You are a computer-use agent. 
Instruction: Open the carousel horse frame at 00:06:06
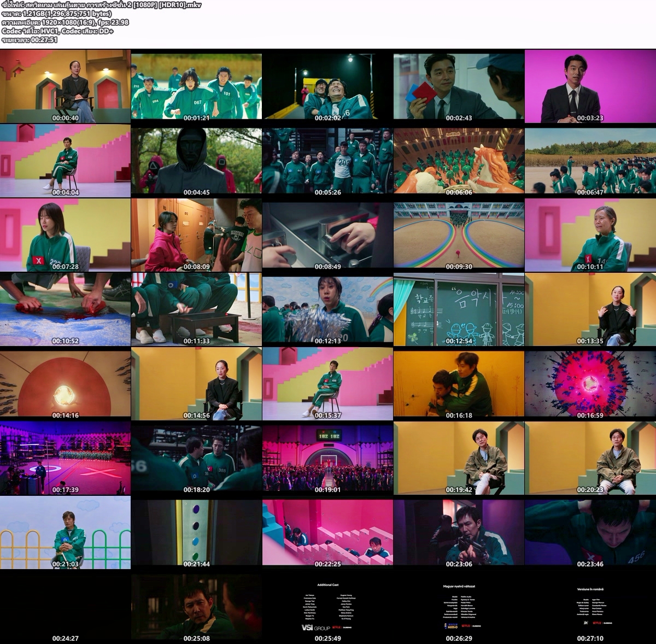(459, 161)
